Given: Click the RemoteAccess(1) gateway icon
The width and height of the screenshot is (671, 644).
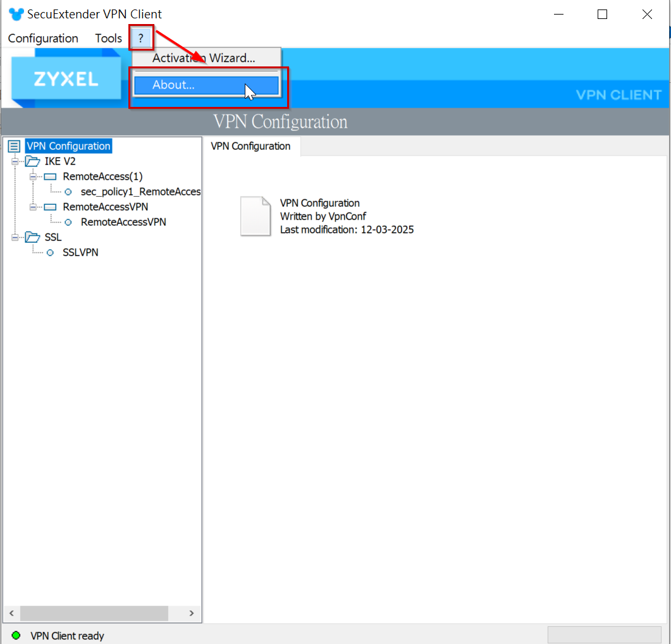Looking at the screenshot, I should [x=50, y=177].
